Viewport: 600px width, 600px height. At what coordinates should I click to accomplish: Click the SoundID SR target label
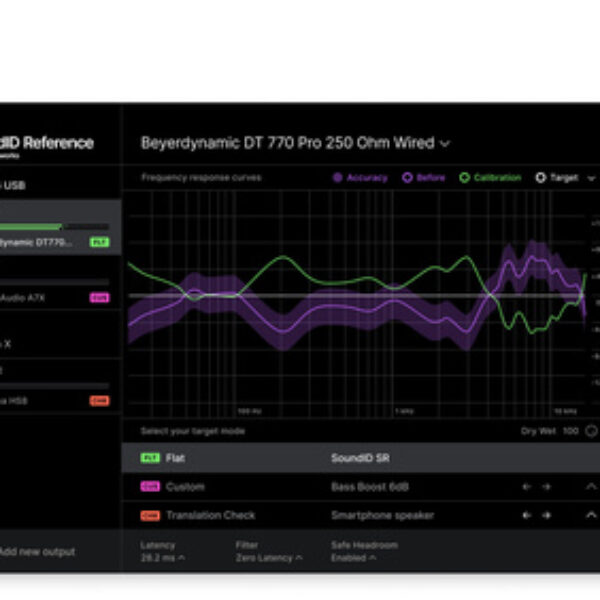[x=360, y=458]
